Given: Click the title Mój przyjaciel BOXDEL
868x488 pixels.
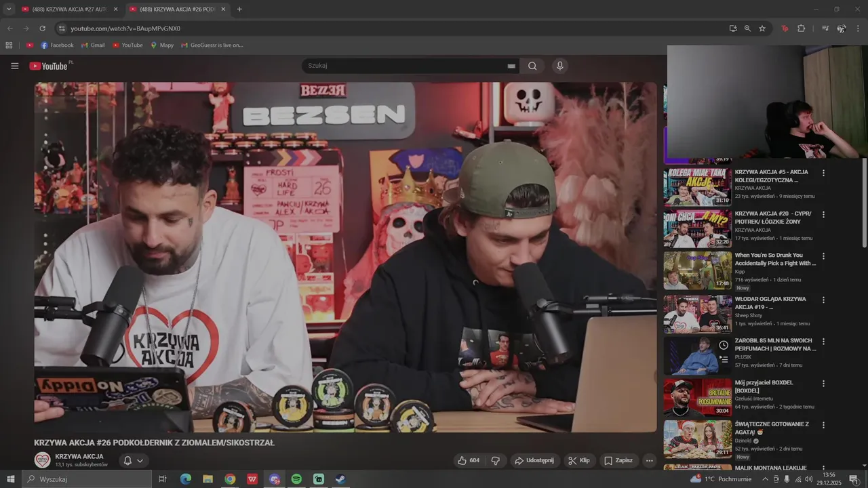Looking at the screenshot, I should pos(764,386).
